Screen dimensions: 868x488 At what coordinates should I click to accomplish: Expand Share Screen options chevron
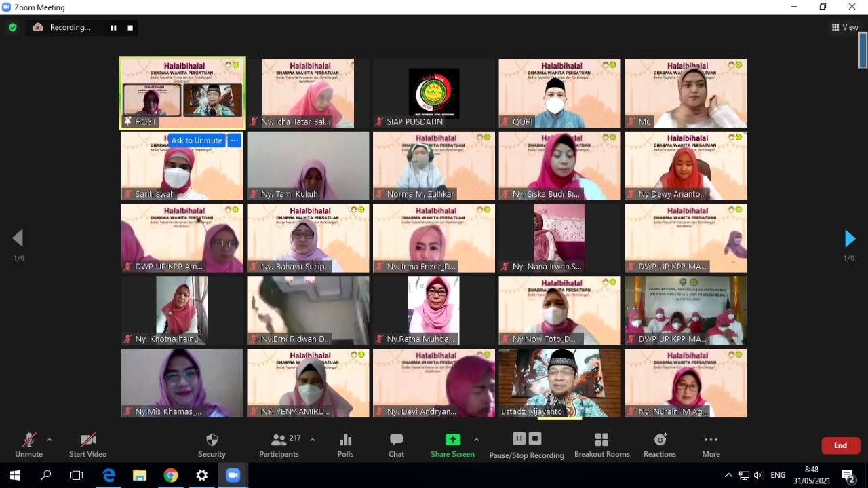[476, 440]
